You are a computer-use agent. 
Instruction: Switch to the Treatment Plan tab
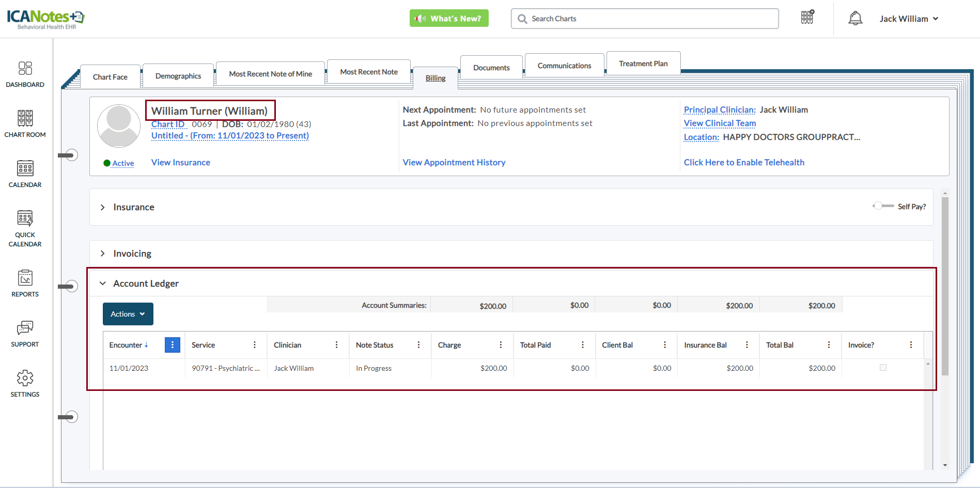(643, 64)
